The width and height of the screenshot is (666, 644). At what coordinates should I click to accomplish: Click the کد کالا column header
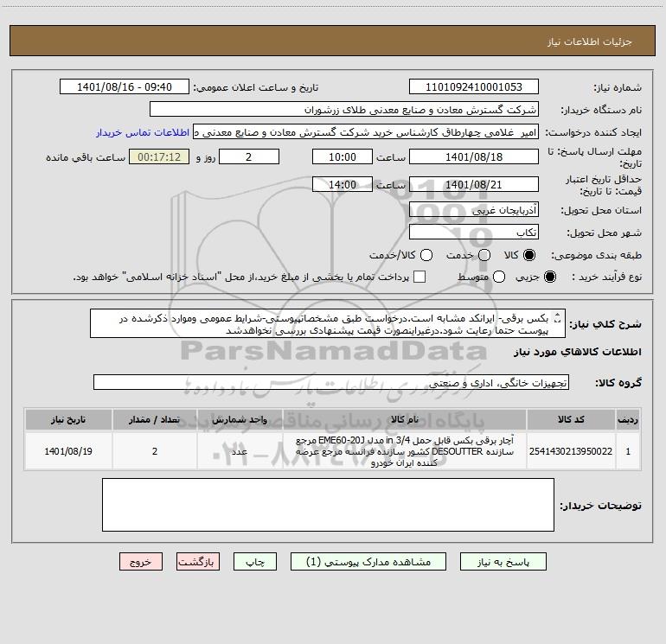[571, 419]
